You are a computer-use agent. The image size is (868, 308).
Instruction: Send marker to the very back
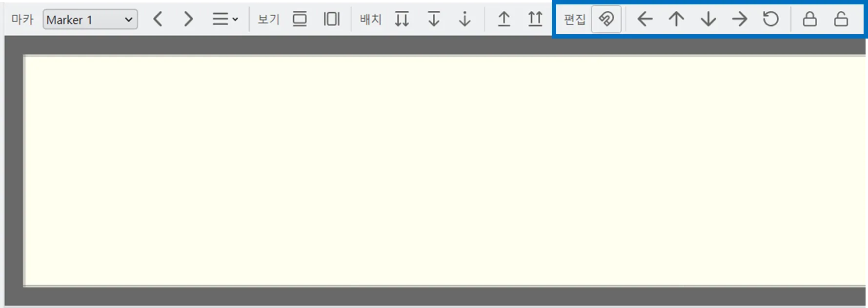click(402, 20)
